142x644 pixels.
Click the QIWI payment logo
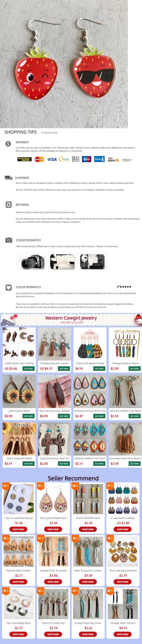click(x=64, y=159)
